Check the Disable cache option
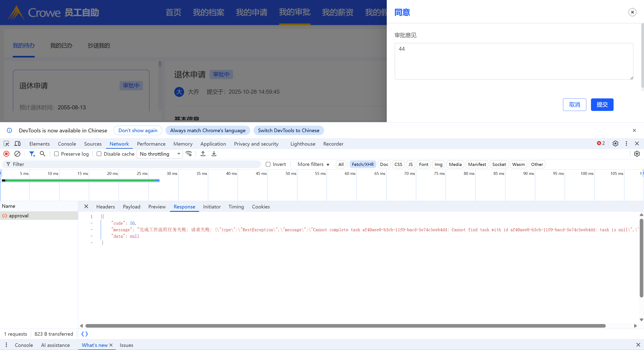The width and height of the screenshot is (644, 350). [99, 154]
